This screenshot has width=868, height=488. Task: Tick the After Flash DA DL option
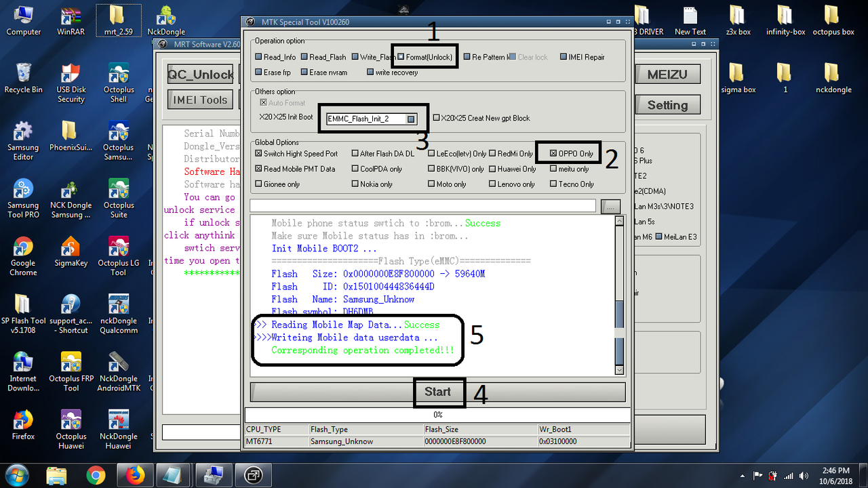point(355,154)
